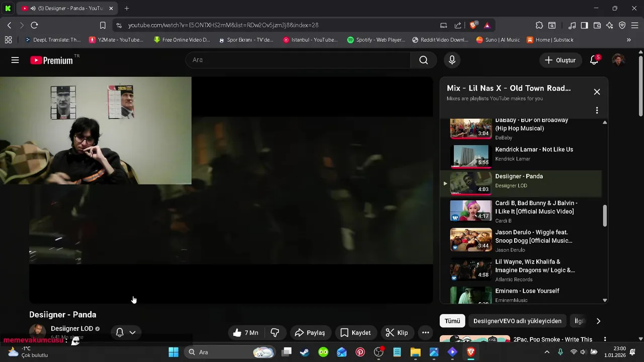Viewport: 644px width, 362px height.
Task: Open the Home Substack bookmark
Action: click(x=550, y=40)
